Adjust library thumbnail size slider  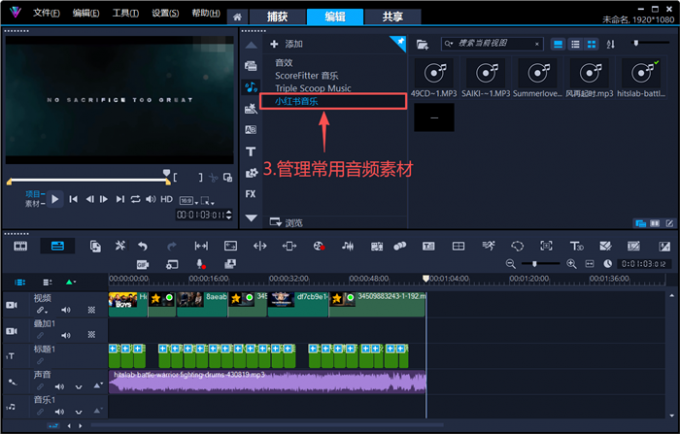coord(635,43)
